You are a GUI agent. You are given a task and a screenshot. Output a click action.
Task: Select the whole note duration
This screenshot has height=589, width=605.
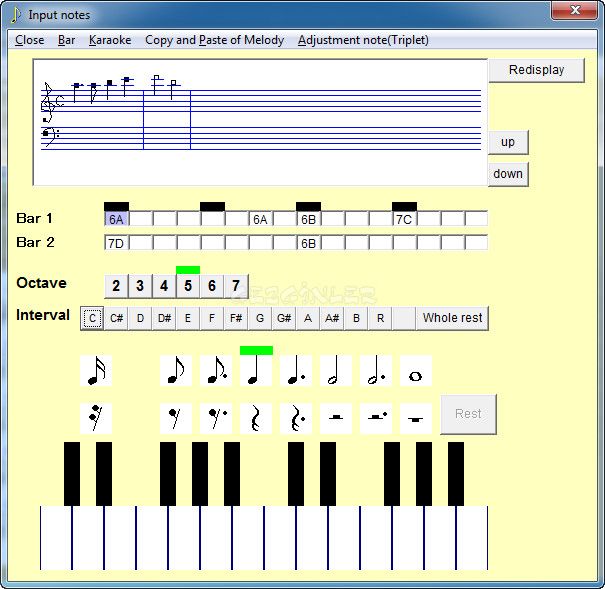tap(416, 370)
